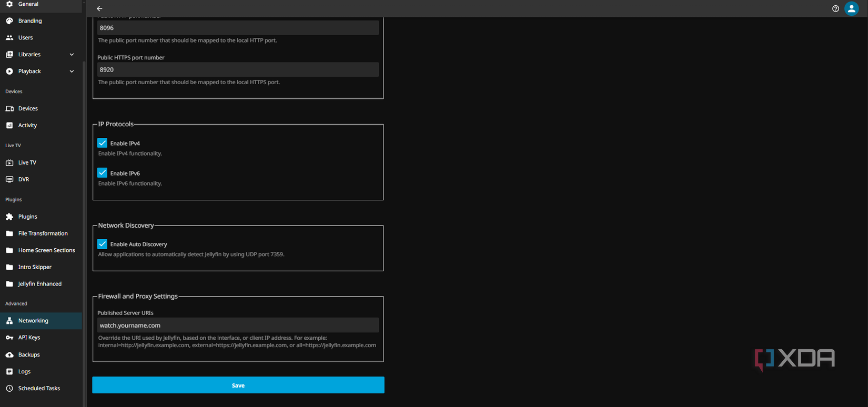Click the sidebar vertical scrollbar
Screen dimensions: 868x407
tap(84, 234)
